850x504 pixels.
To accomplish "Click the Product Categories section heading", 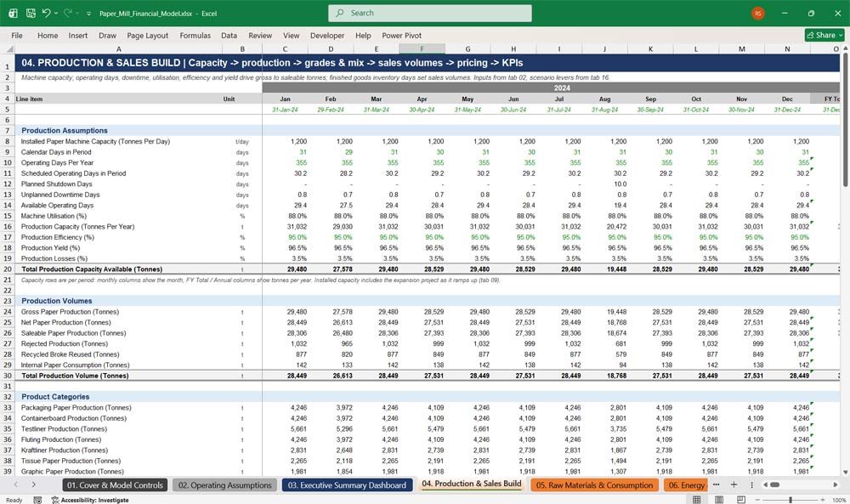I will pyautogui.click(x=55, y=397).
